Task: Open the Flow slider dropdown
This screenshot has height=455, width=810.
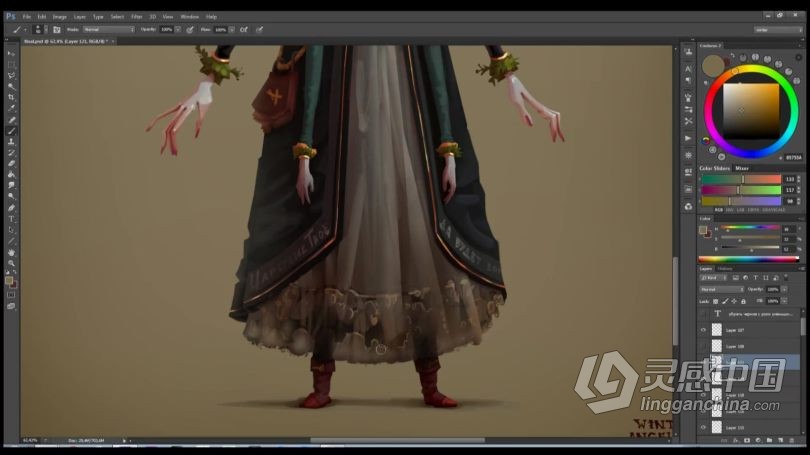Action: pyautogui.click(x=232, y=29)
